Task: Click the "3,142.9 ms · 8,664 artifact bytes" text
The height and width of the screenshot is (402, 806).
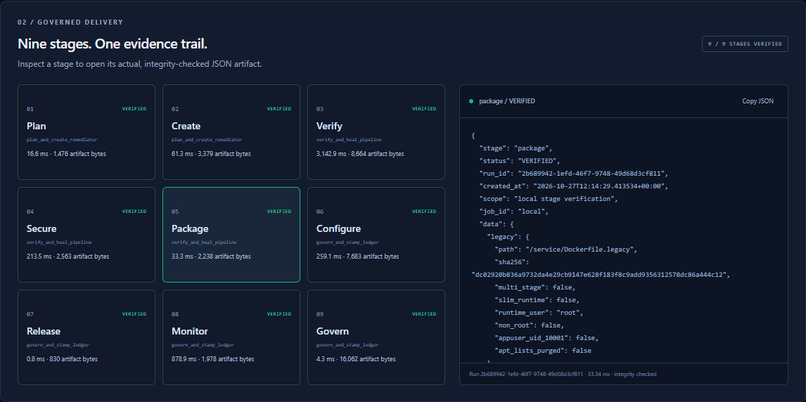Action: pos(360,154)
